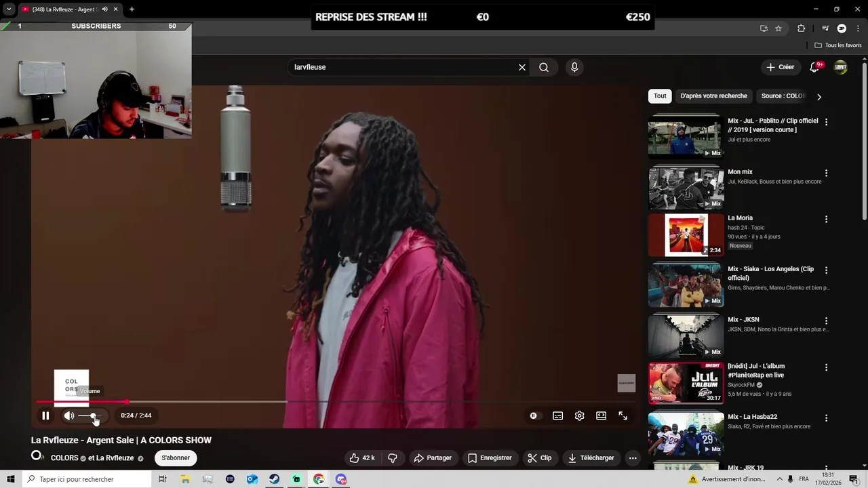Image resolution: width=868 pixels, height=488 pixels.
Task: Open the COLORS channel name link
Action: 64,458
